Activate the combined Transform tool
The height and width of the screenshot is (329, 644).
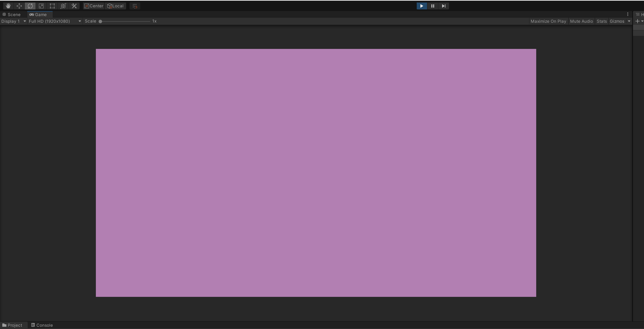[63, 6]
